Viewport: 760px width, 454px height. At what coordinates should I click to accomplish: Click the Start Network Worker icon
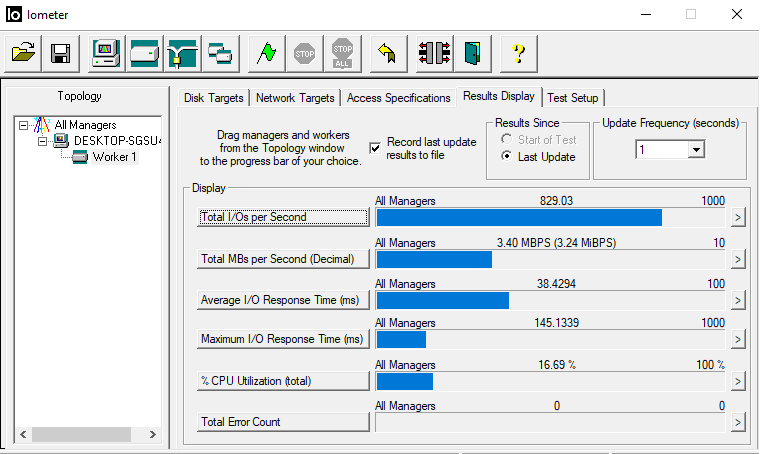[182, 54]
